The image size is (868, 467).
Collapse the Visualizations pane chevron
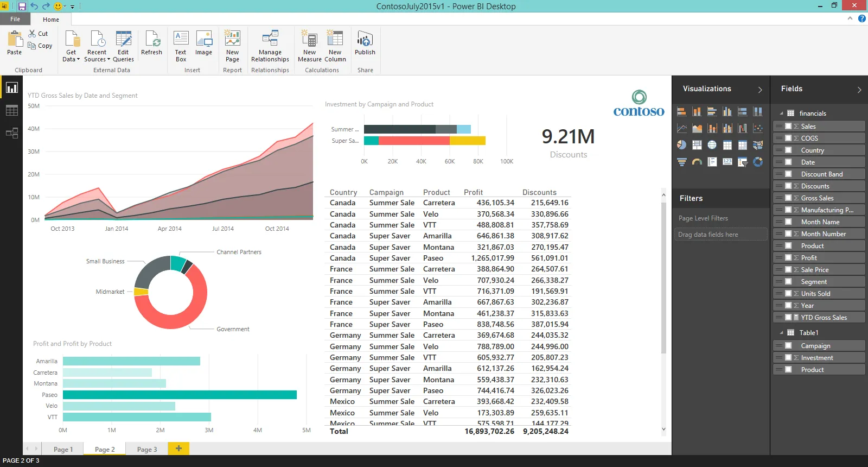(760, 90)
